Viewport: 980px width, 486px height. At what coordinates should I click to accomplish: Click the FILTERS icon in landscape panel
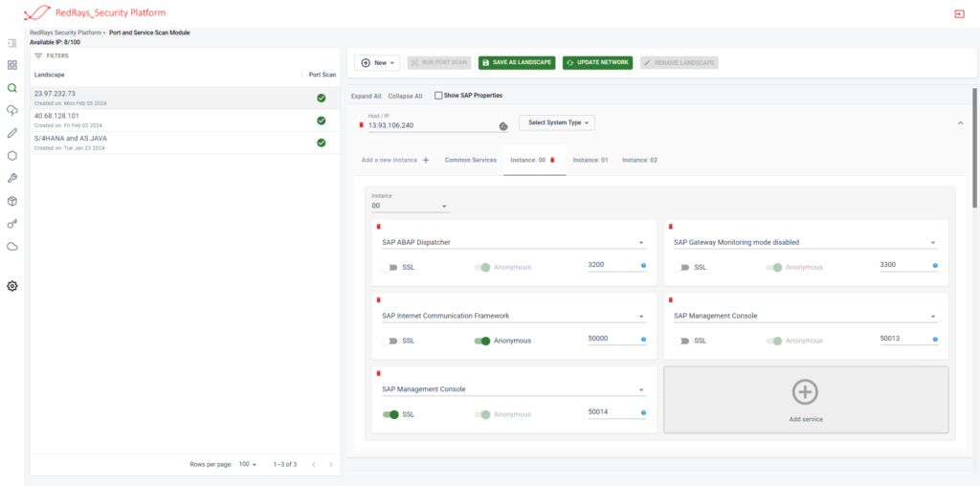38,55
